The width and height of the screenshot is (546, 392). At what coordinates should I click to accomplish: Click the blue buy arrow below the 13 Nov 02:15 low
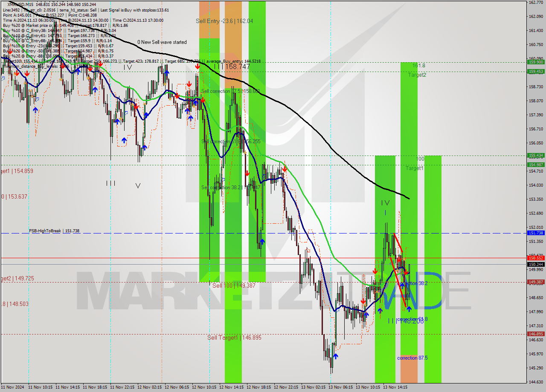pyautogui.click(x=336, y=356)
